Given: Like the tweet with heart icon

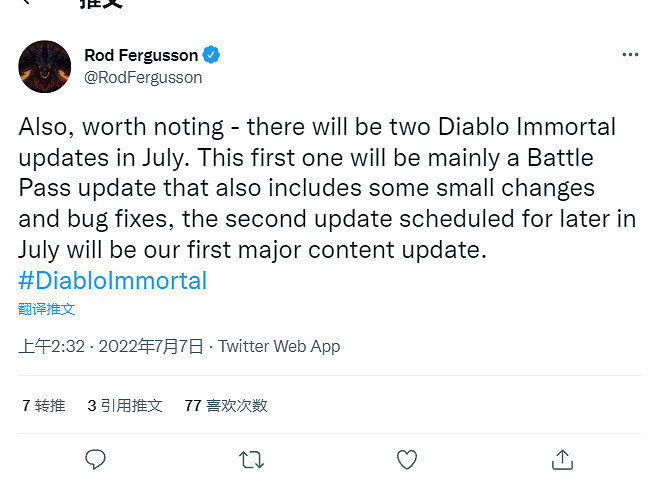Looking at the screenshot, I should click(406, 459).
